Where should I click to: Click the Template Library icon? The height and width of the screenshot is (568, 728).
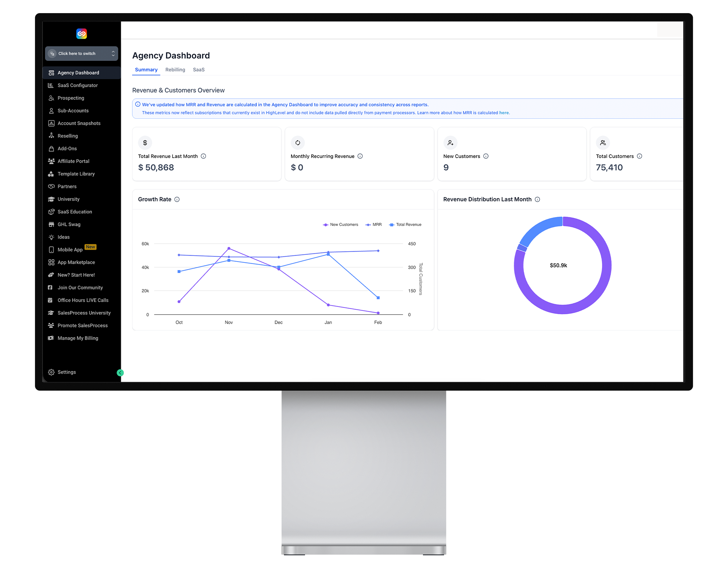coord(51,174)
